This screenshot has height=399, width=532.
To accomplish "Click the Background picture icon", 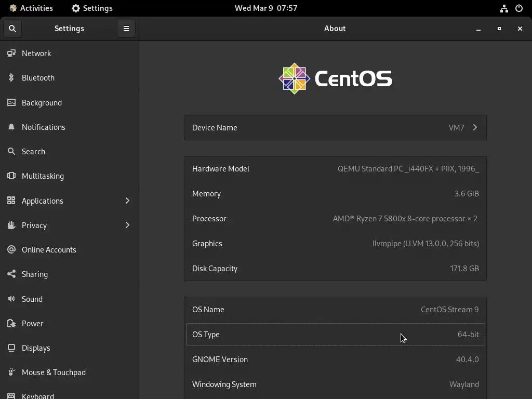I will (x=11, y=102).
